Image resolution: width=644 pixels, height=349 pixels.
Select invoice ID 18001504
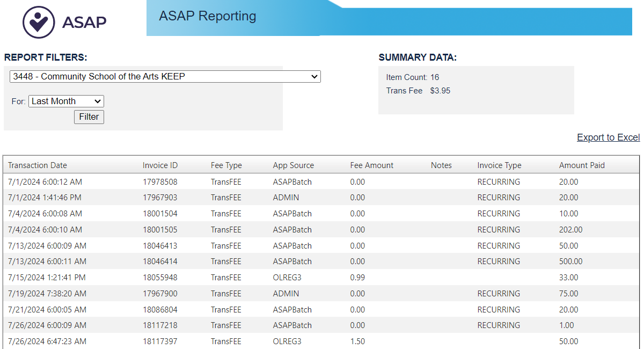coord(160,214)
